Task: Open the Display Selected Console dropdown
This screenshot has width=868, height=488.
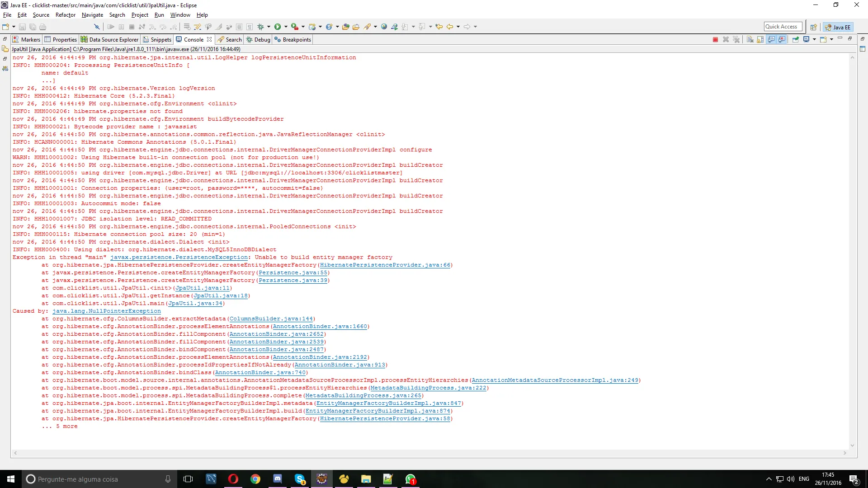Action: [x=814, y=40]
